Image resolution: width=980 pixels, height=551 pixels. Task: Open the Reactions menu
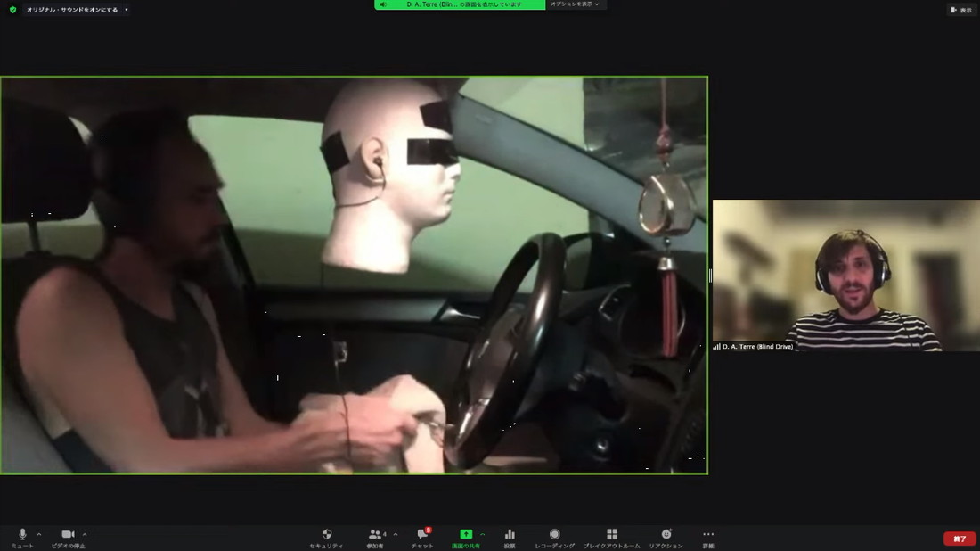[666, 536]
